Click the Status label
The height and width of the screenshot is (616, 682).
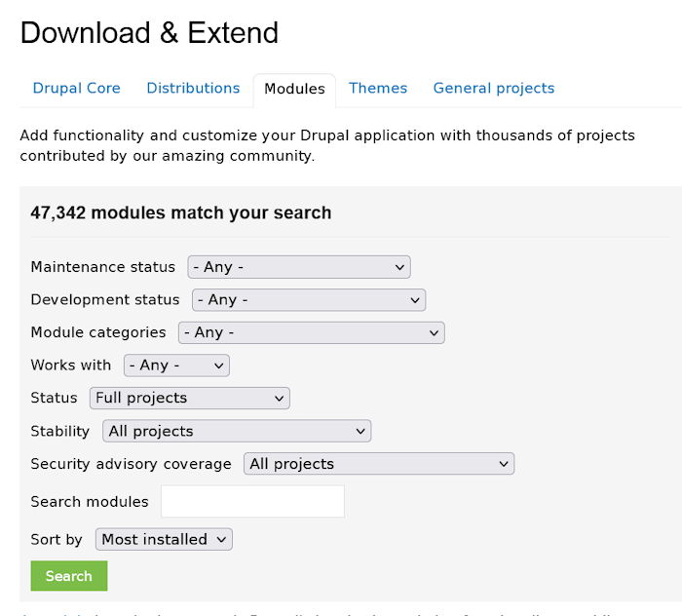54,398
